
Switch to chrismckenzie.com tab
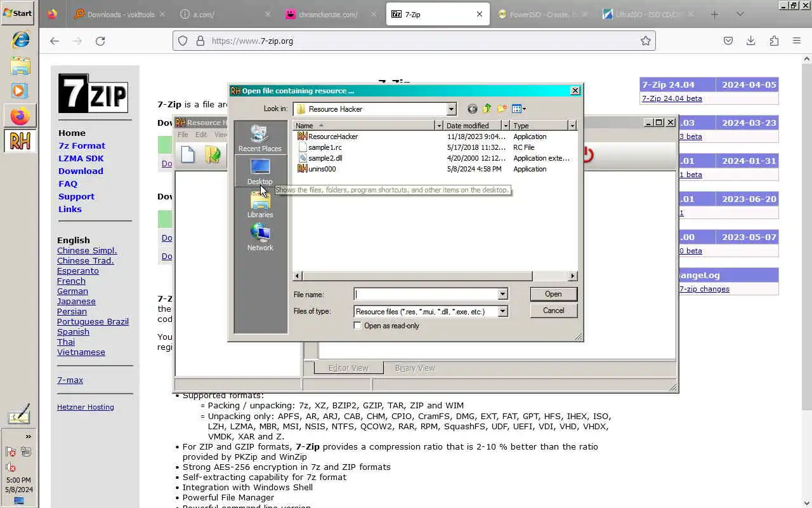[x=331, y=14]
